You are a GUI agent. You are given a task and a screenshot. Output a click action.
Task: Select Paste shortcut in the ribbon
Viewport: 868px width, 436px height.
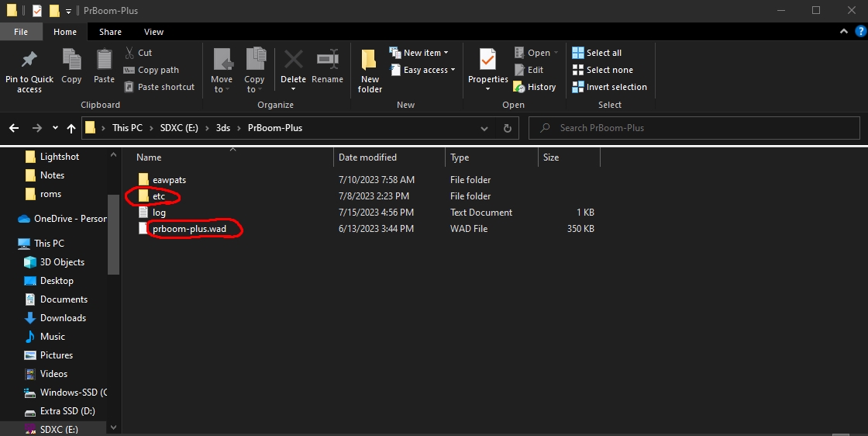tap(160, 87)
